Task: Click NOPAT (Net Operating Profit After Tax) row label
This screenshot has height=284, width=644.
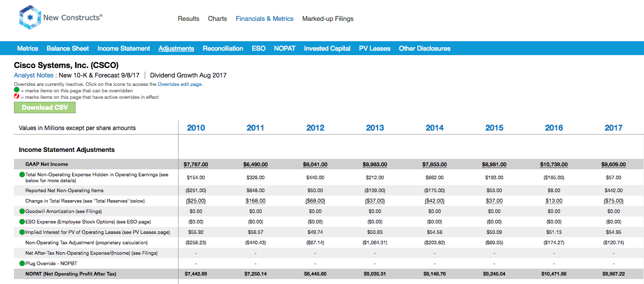Action: pos(71,274)
